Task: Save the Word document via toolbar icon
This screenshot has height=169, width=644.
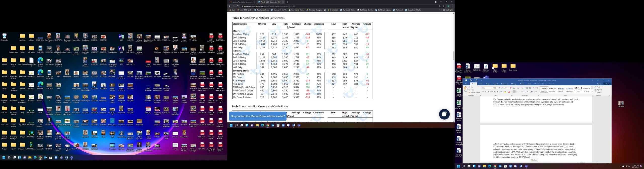Action: pos(466,80)
